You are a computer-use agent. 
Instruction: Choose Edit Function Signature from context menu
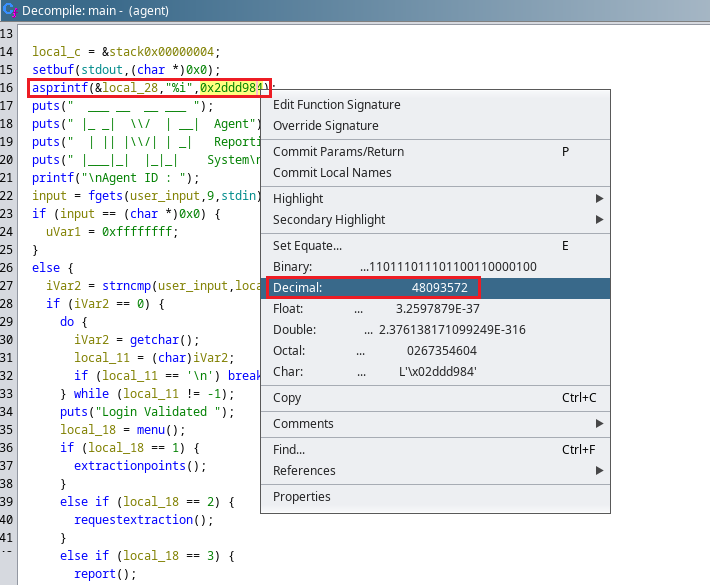tap(336, 105)
